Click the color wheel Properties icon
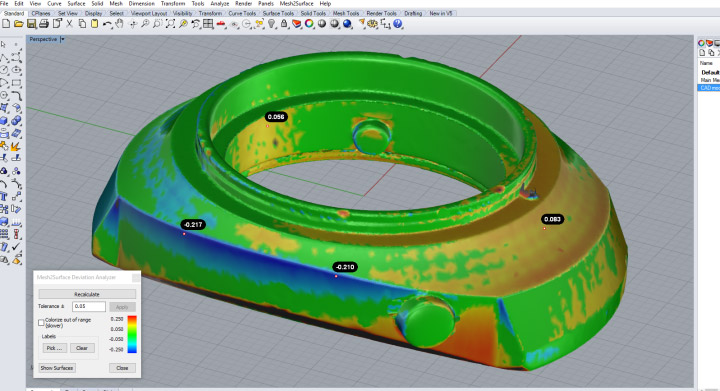Screen dimensions: 720x391 coord(309,24)
